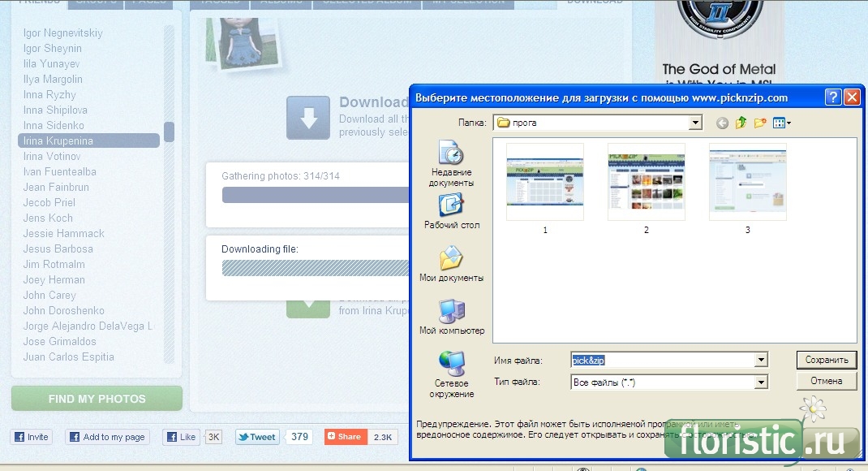Expand the file type (Тип файла) dropdown
Screen dimensions: 868x471
760,382
